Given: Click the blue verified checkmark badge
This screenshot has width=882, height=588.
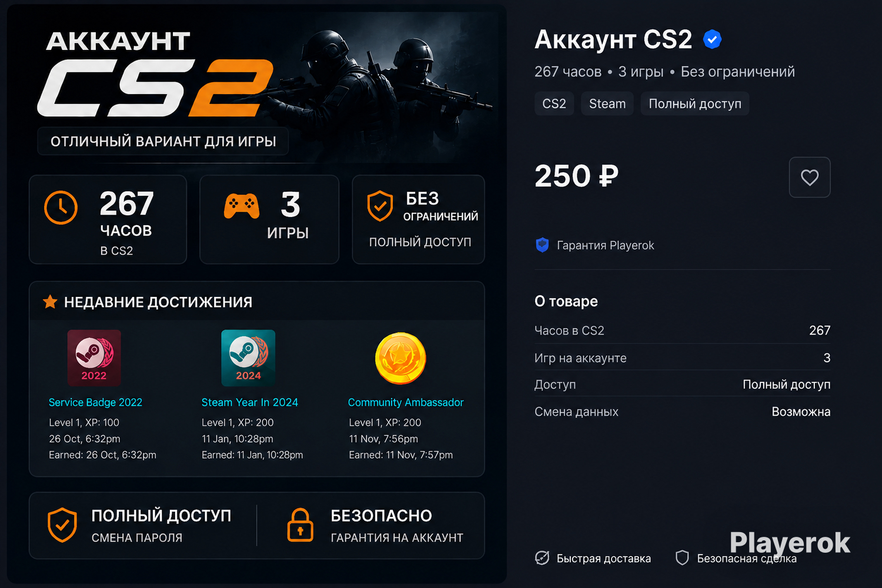Looking at the screenshot, I should (712, 39).
